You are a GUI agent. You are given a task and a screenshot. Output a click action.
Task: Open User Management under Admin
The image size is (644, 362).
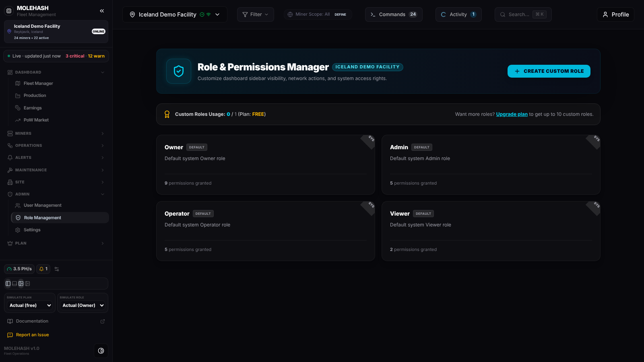pos(60,206)
